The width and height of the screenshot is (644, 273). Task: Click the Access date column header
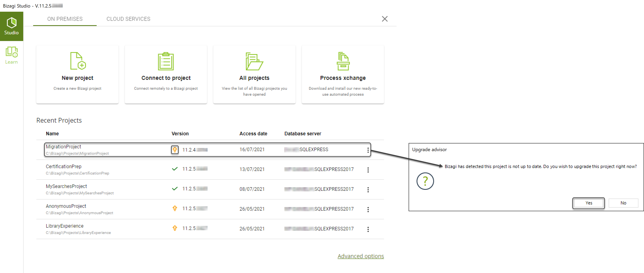tap(253, 134)
